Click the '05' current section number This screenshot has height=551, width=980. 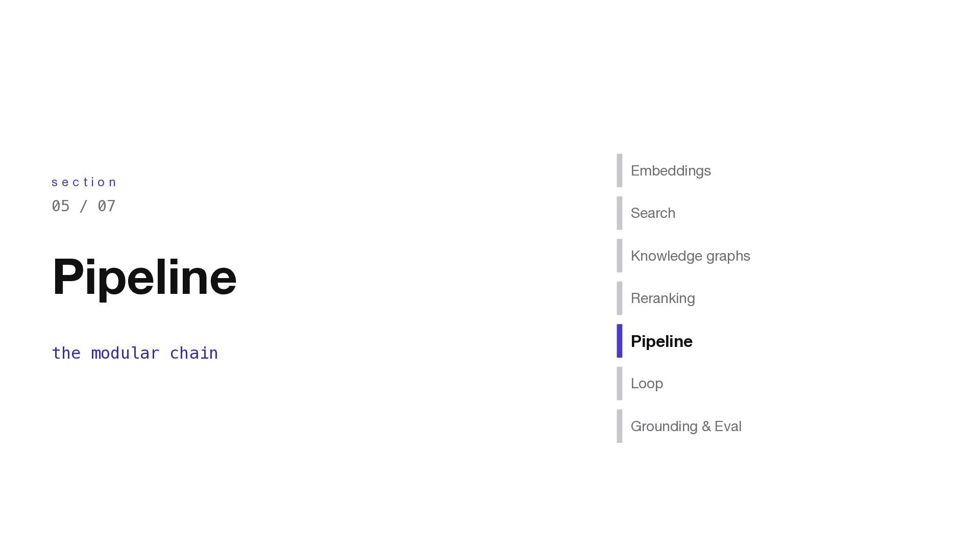tap(61, 206)
